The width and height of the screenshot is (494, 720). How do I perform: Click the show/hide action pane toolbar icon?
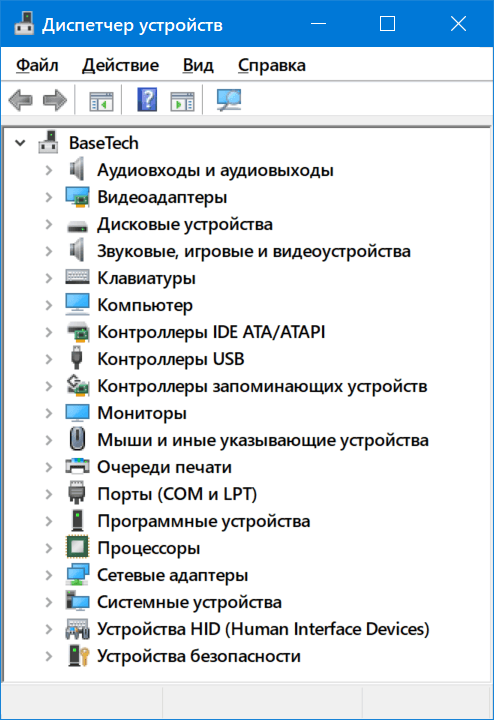point(182,101)
